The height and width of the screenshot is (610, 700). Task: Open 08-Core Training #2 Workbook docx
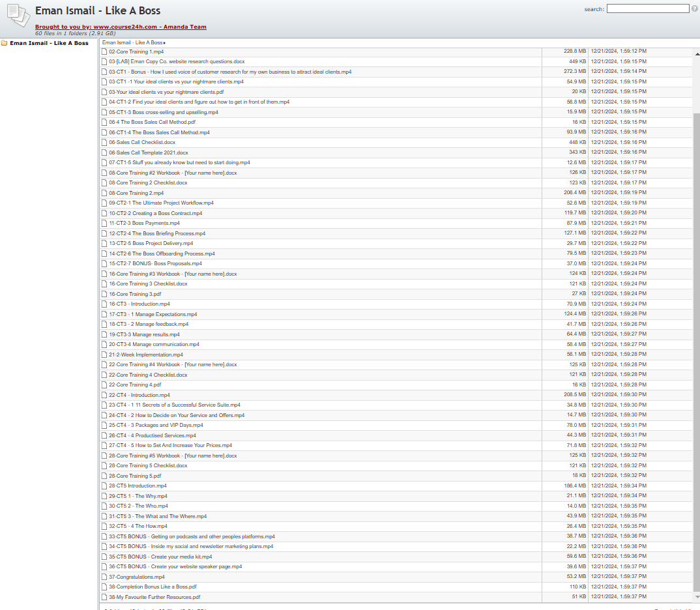173,173
